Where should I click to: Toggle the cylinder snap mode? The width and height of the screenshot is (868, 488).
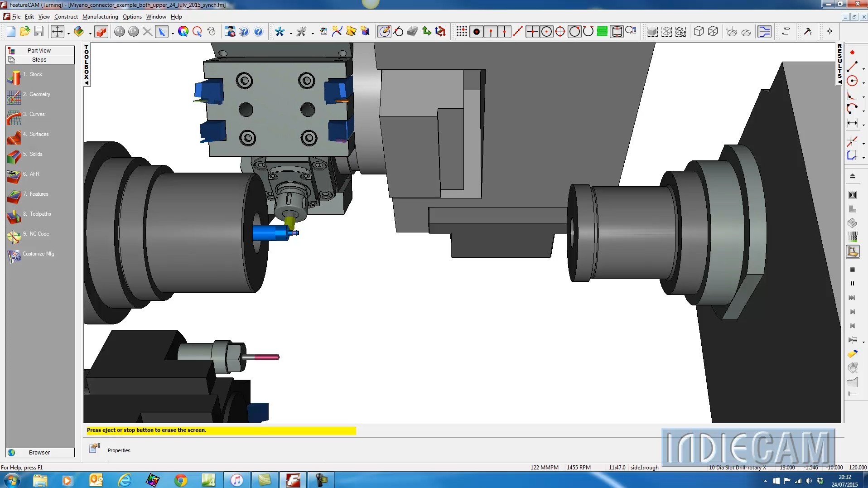[x=617, y=31]
